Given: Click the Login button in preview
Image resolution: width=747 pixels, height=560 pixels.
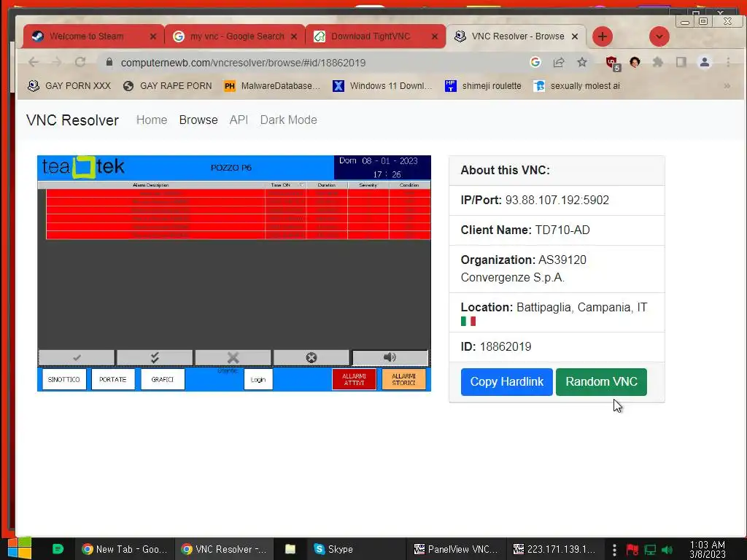Looking at the screenshot, I should (x=258, y=379).
